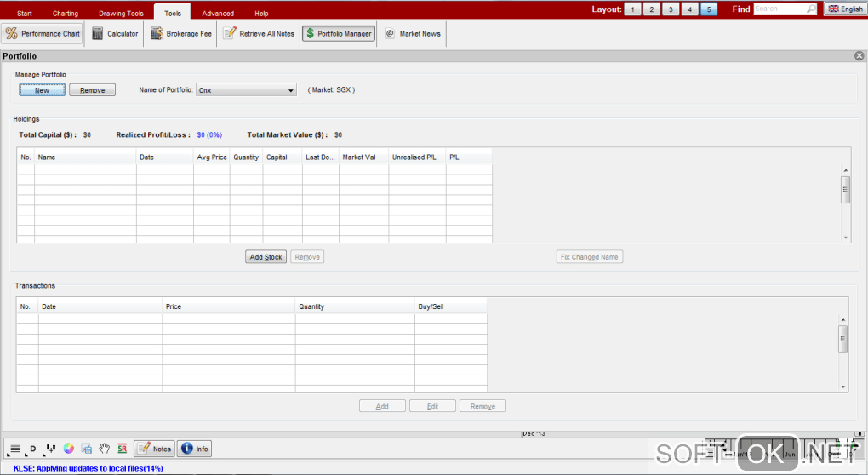Click the Transactions Price column header
The height and width of the screenshot is (475, 868).
click(229, 306)
